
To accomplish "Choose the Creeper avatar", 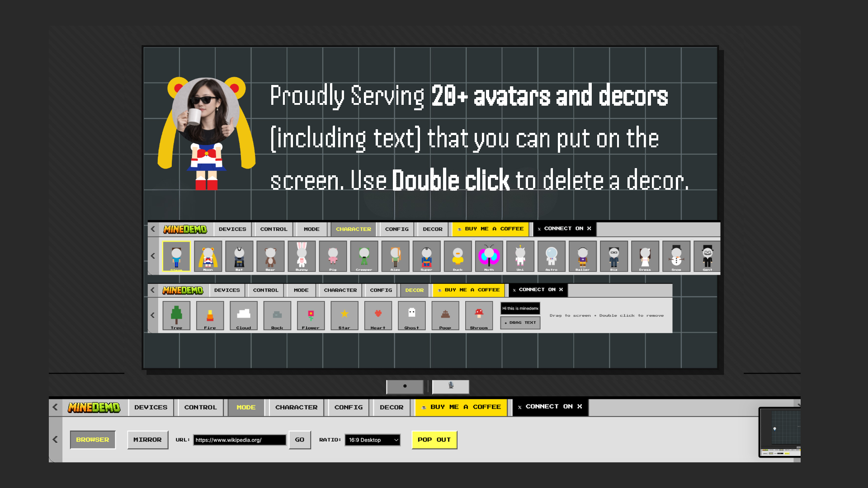I will (x=364, y=256).
